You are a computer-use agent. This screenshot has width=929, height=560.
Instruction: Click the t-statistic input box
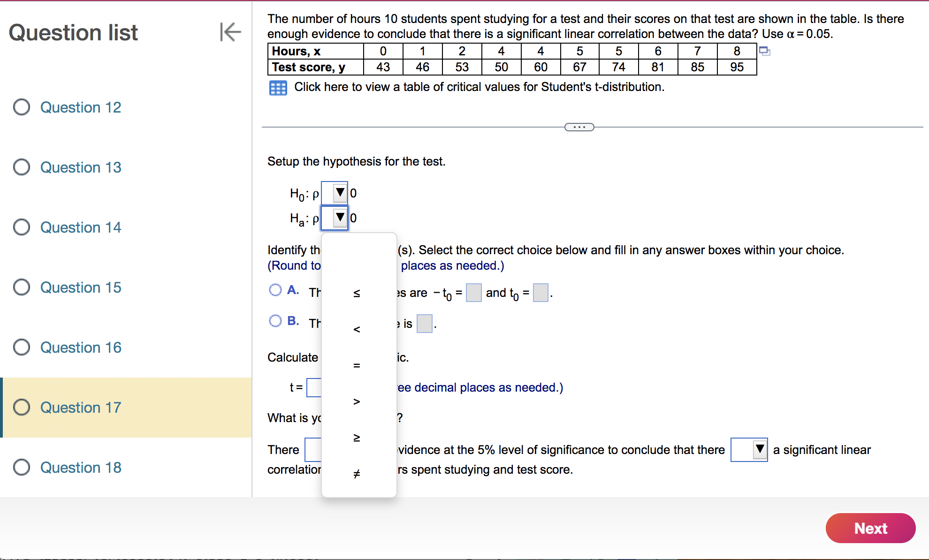pyautogui.click(x=314, y=387)
